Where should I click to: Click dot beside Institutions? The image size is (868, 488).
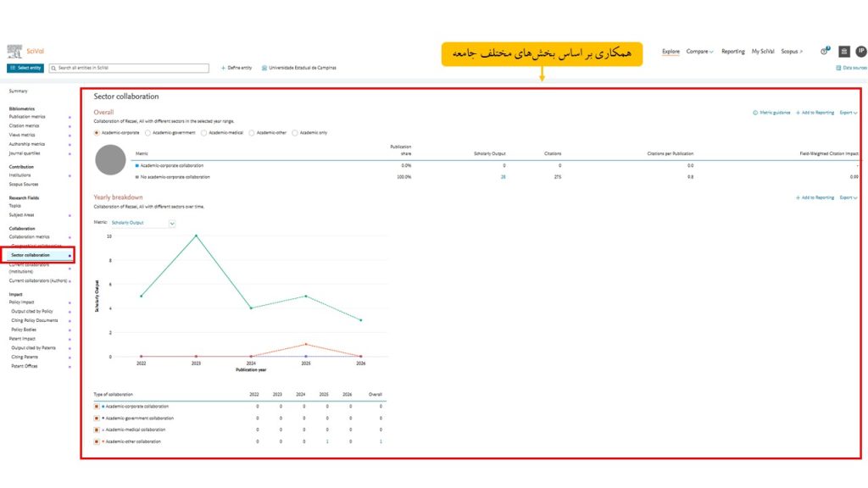tap(70, 176)
